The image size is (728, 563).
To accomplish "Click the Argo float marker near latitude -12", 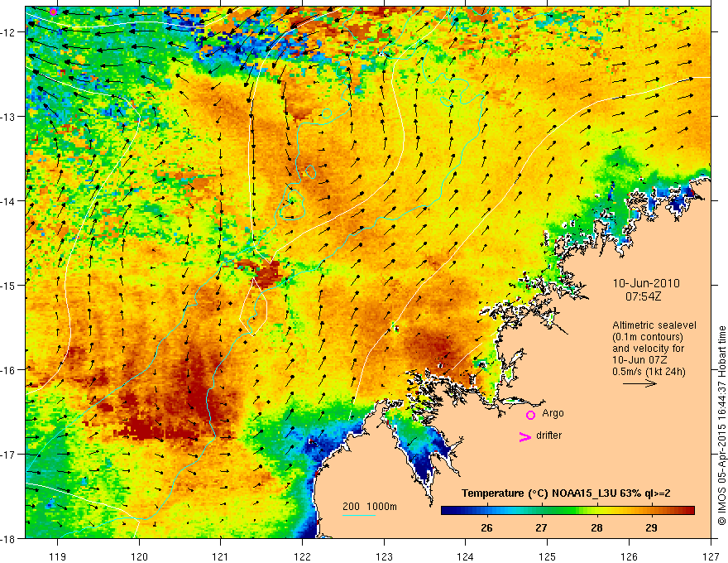I will tap(54, 12).
